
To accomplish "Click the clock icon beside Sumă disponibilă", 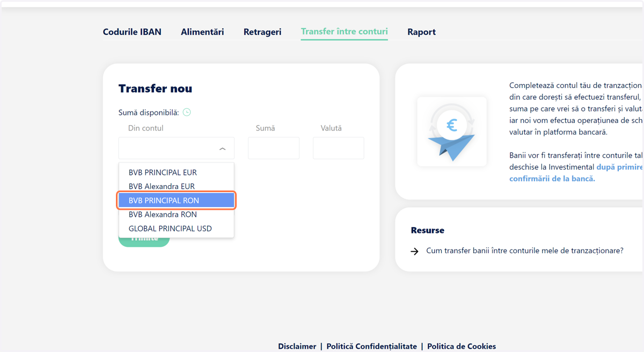I will [187, 112].
